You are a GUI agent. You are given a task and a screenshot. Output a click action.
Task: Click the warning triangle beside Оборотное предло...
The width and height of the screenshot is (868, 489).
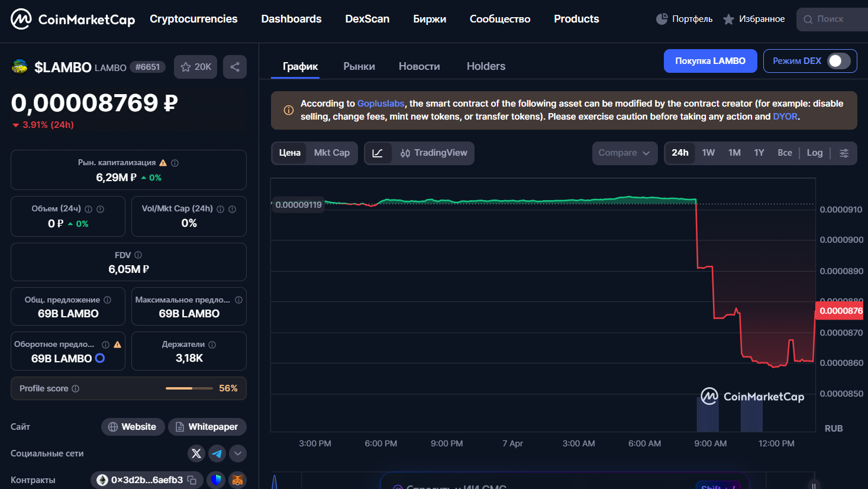(117, 345)
